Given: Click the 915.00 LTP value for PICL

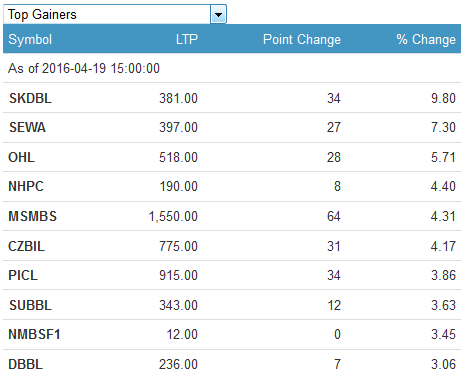Looking at the screenshot, I should (x=178, y=275).
